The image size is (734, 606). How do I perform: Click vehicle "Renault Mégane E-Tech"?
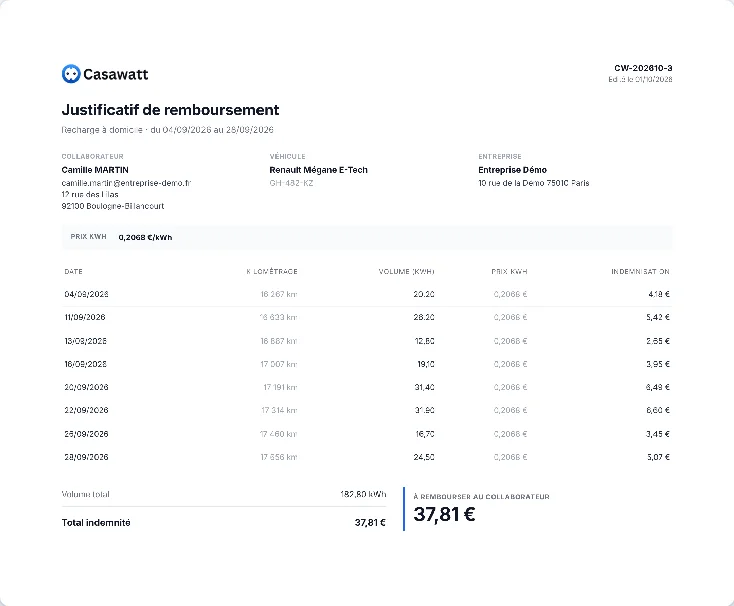(318, 170)
